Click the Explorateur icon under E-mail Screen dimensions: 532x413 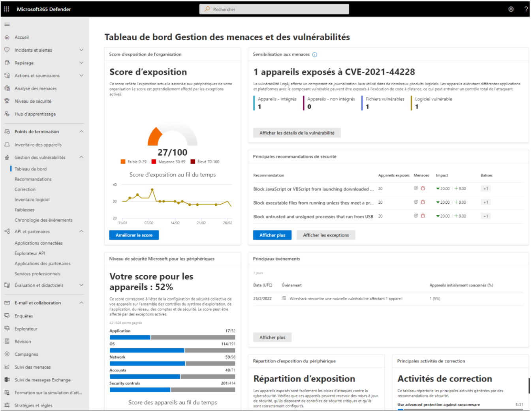coord(7,329)
